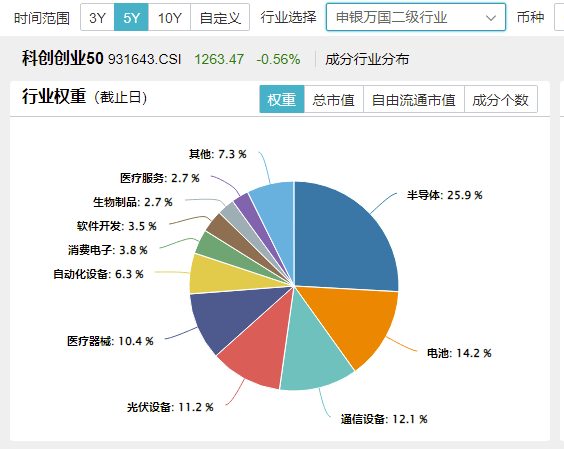Click the 电池: 14.2 % label

pos(459,353)
